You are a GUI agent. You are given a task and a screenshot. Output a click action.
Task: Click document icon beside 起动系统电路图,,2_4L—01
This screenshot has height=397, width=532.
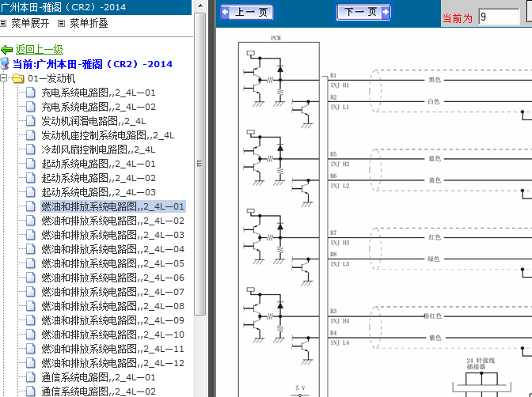pos(31,164)
